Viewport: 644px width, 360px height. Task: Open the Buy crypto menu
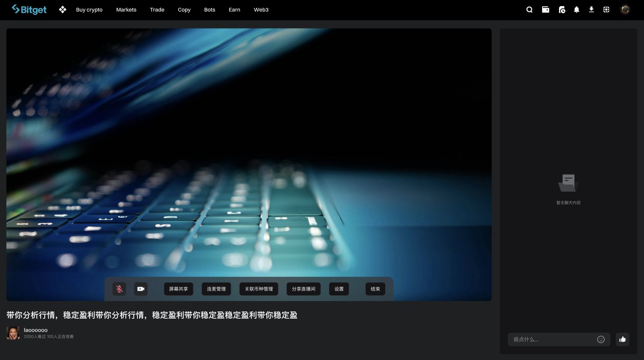coord(89,10)
